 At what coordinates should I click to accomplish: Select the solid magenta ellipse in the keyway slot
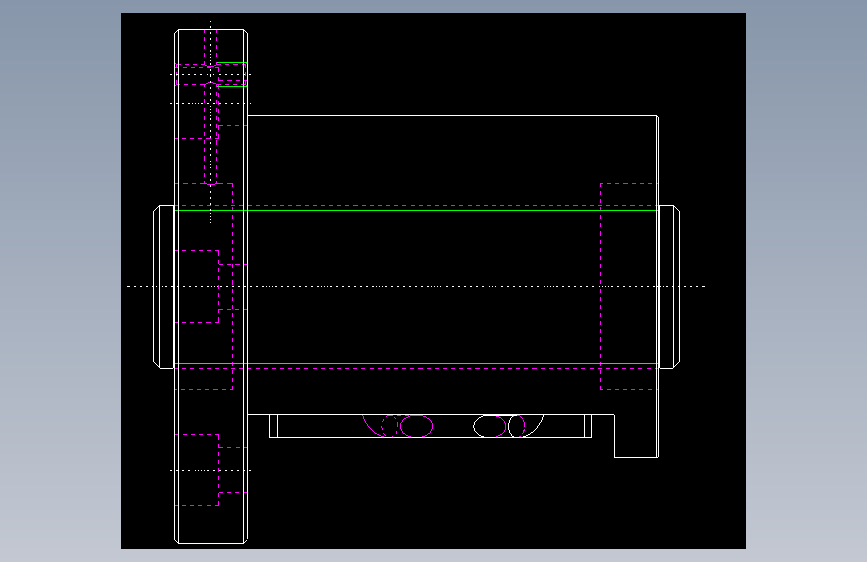pyautogui.click(x=416, y=426)
